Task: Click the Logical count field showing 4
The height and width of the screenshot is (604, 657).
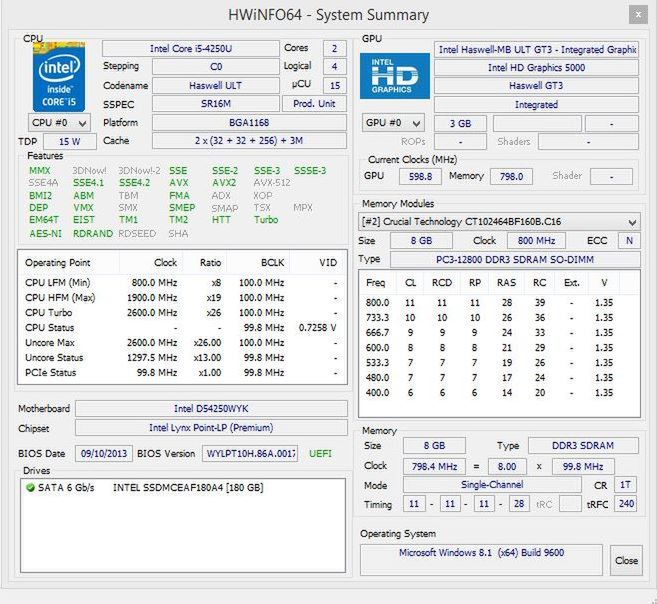Action: 335,67
